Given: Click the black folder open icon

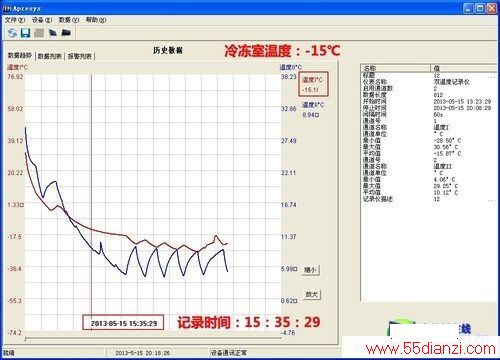Looking at the screenshot, I should pos(66,33).
